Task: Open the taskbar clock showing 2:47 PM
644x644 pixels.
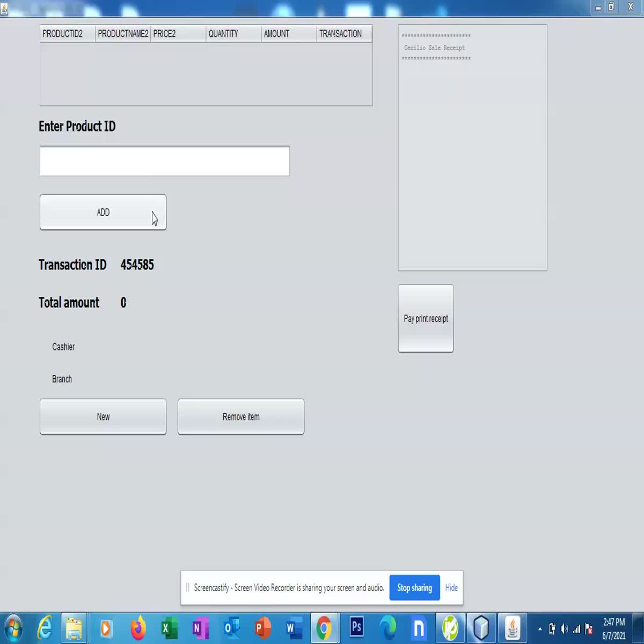Action: click(613, 628)
